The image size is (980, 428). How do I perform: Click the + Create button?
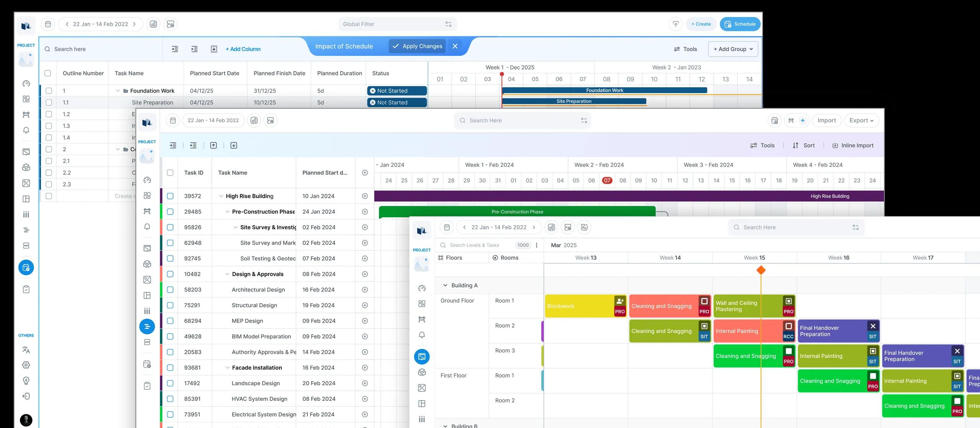point(701,24)
